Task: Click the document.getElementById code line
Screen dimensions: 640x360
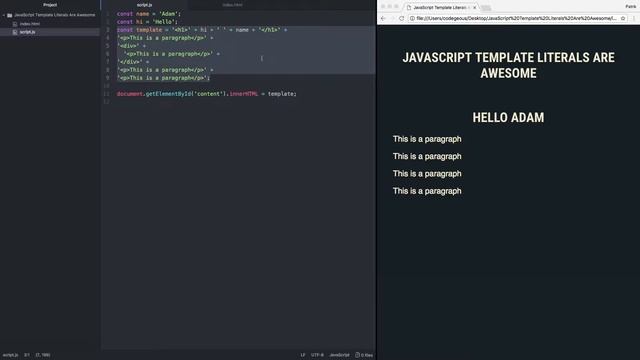Action: [x=207, y=94]
